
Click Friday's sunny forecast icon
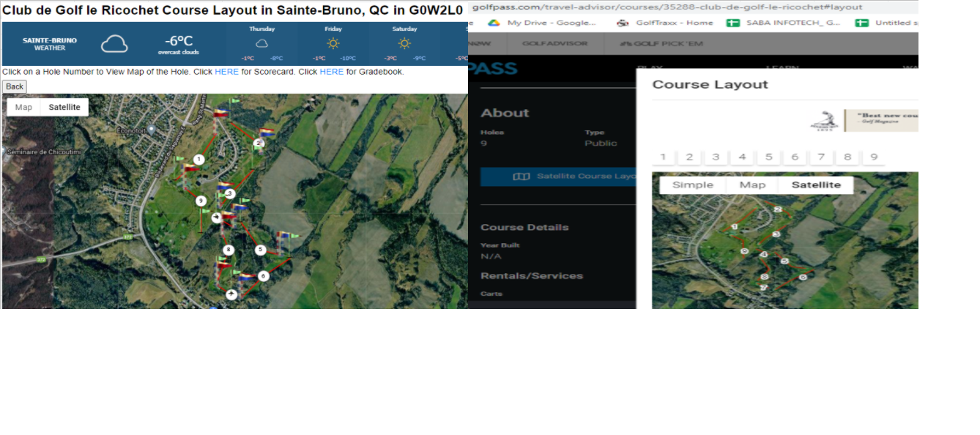point(333,43)
